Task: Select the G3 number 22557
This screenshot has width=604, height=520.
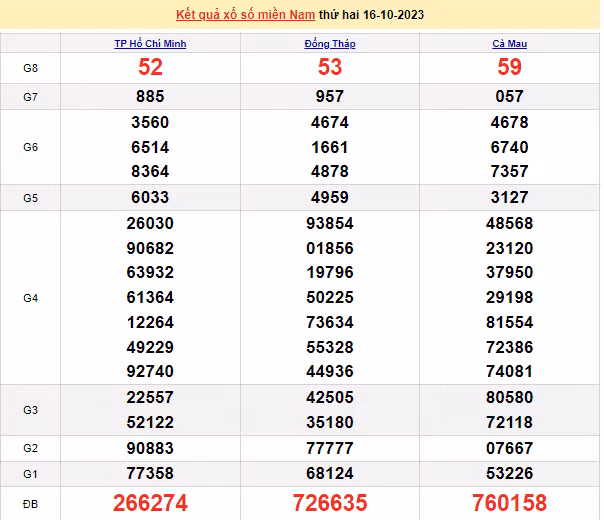Action: pyautogui.click(x=150, y=397)
